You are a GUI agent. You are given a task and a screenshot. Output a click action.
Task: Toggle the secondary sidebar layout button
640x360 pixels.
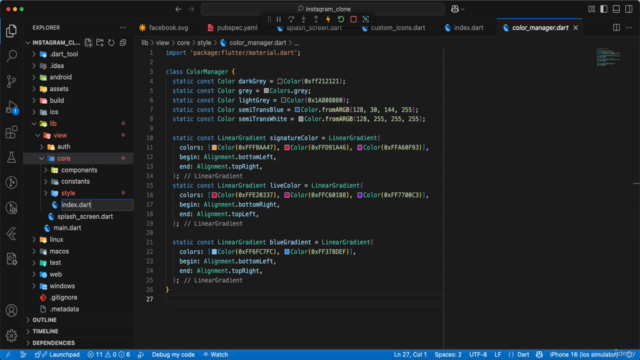629,9
